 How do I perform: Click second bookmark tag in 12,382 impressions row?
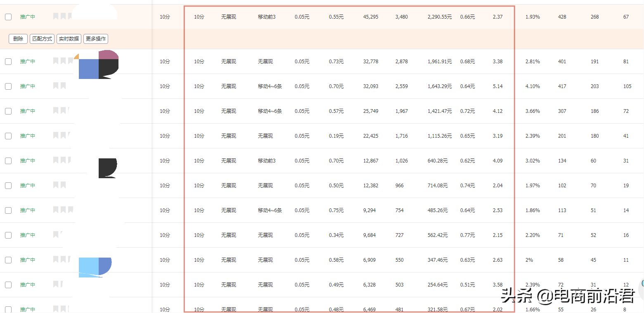63,185
